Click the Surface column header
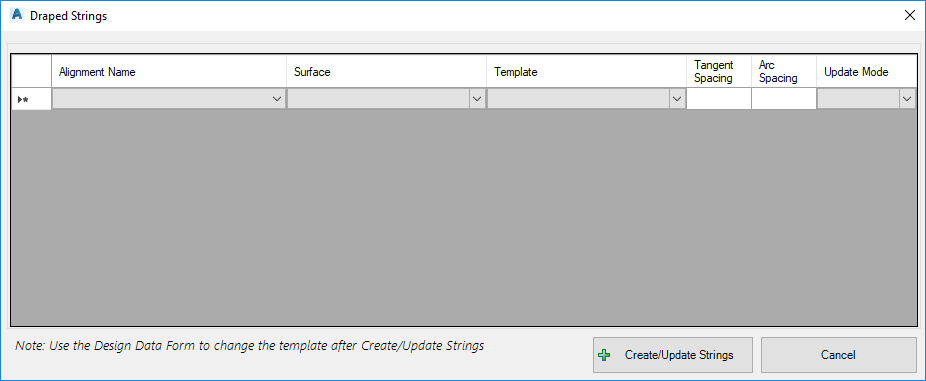 (x=386, y=72)
